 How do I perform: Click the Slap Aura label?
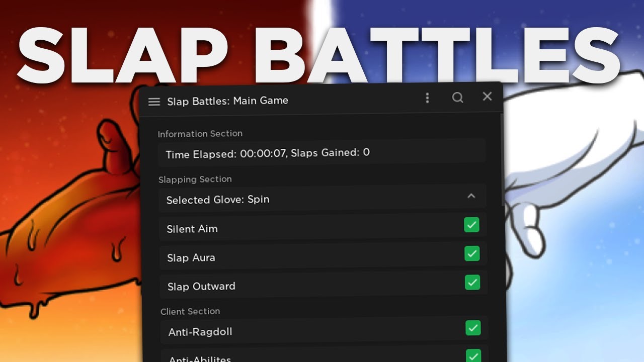pyautogui.click(x=191, y=257)
